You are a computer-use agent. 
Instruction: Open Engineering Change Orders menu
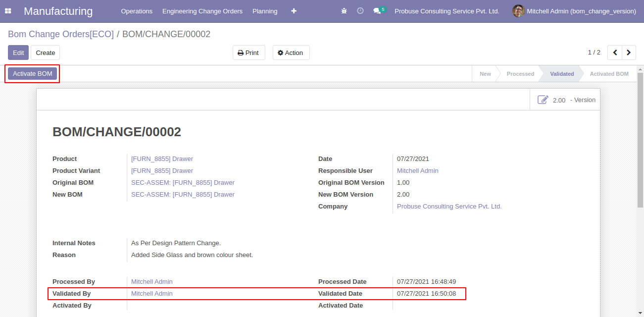pyautogui.click(x=202, y=11)
